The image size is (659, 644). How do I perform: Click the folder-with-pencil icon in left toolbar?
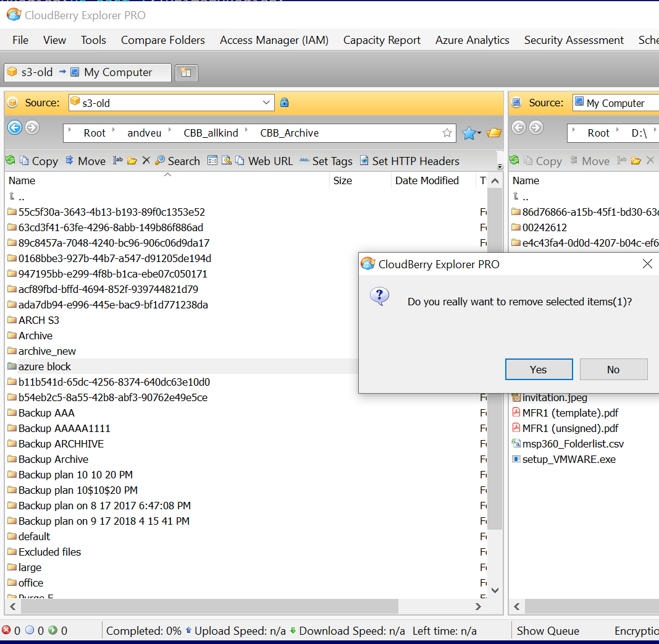227,160
